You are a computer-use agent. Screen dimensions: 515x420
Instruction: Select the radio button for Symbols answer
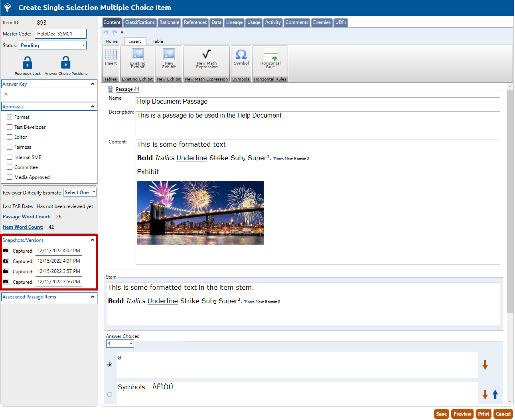tap(110, 394)
